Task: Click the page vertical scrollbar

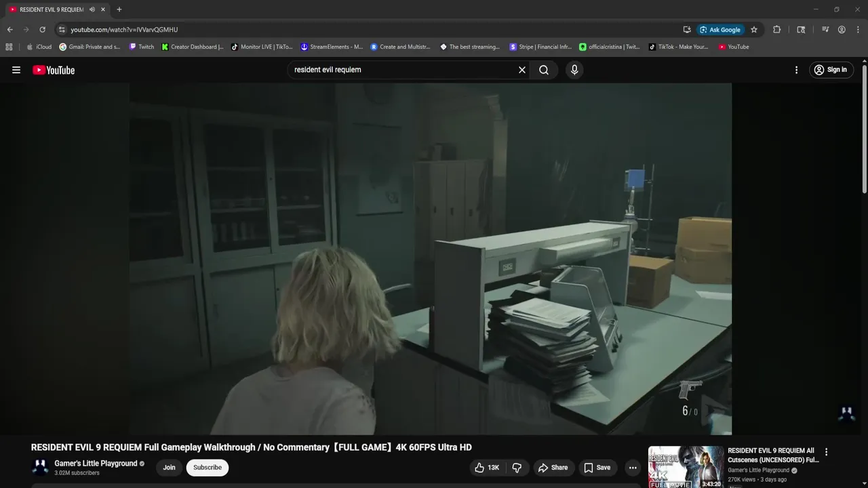Action: (x=865, y=129)
